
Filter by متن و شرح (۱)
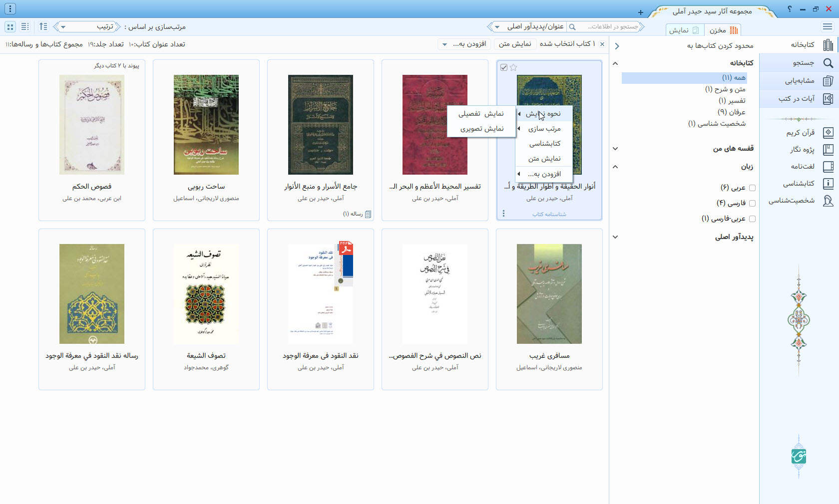(x=725, y=89)
